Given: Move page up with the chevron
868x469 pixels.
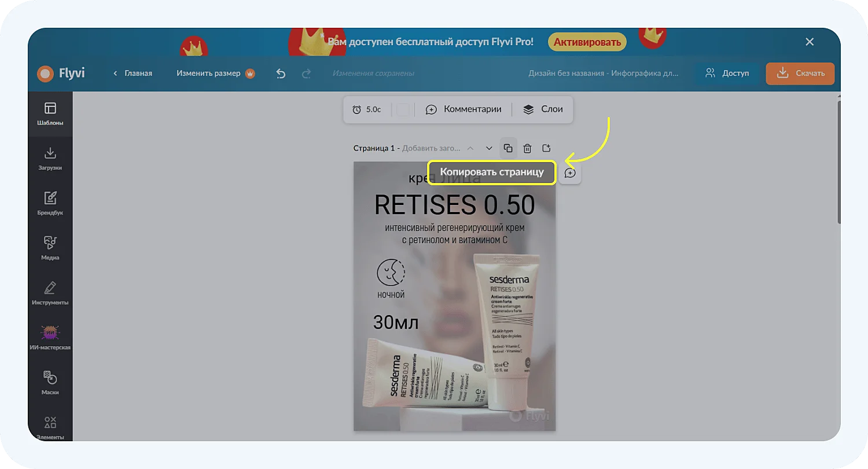Looking at the screenshot, I should [470, 148].
